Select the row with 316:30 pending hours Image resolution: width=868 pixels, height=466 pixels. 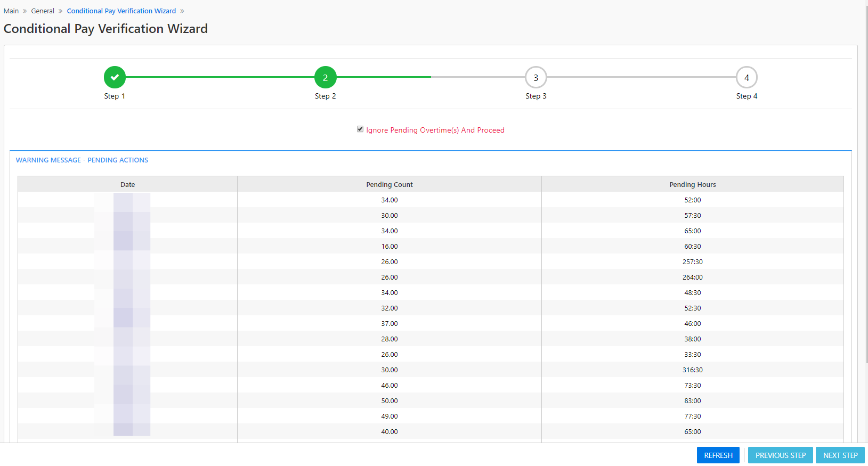pyautogui.click(x=431, y=370)
